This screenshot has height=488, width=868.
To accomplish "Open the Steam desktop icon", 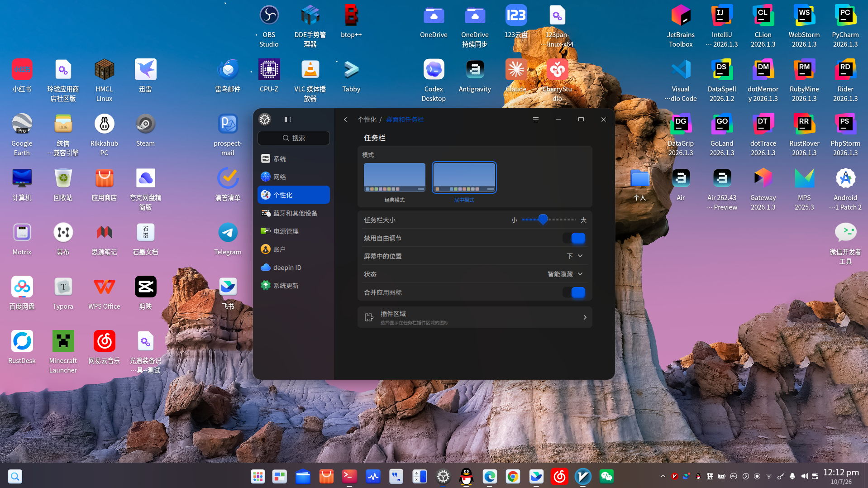I will [x=145, y=130].
